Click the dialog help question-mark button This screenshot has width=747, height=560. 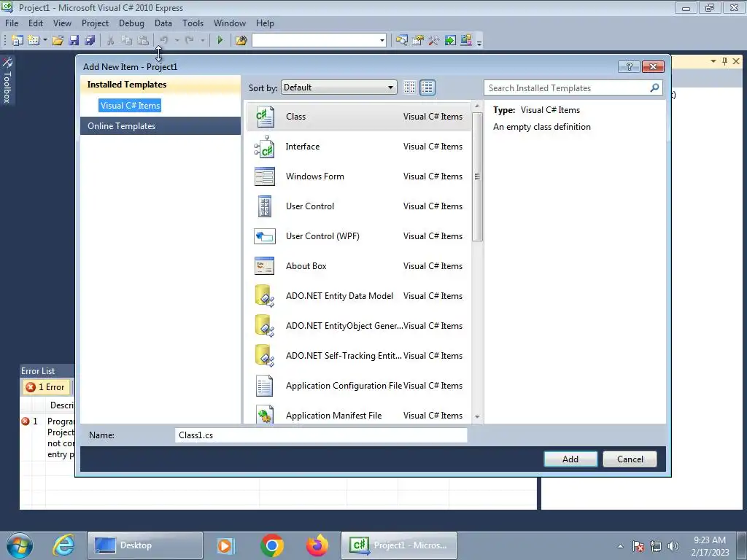click(x=629, y=66)
